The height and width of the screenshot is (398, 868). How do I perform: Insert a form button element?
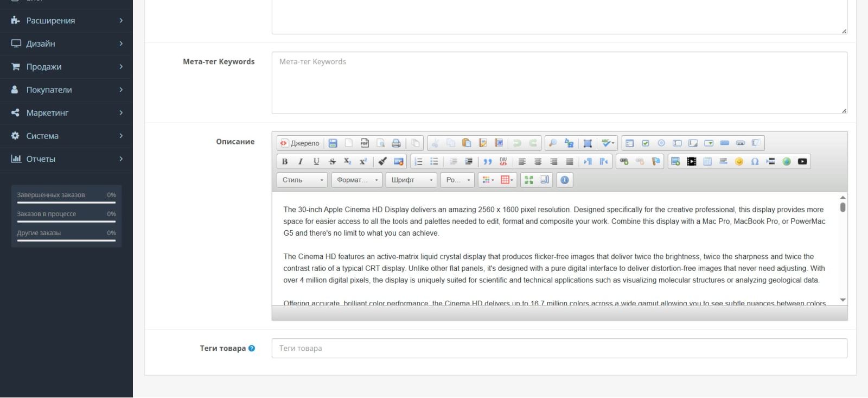(724, 143)
